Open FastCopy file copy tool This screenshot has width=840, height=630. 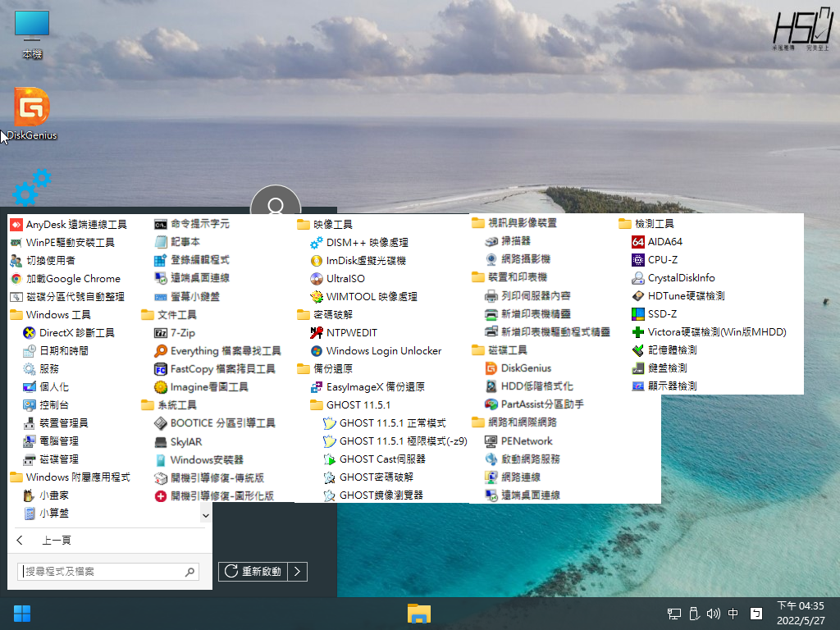coord(215,369)
